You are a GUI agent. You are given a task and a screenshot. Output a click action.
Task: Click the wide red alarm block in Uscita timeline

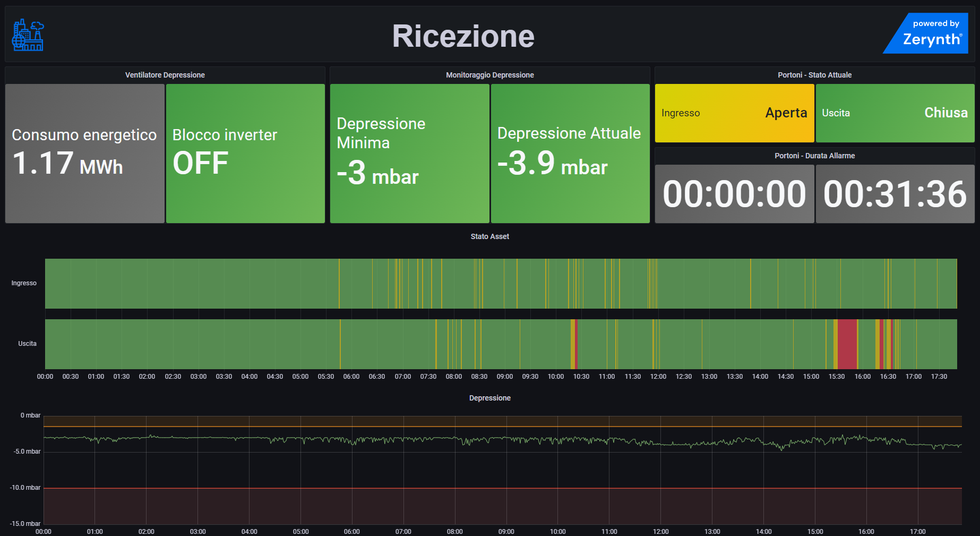(847, 344)
